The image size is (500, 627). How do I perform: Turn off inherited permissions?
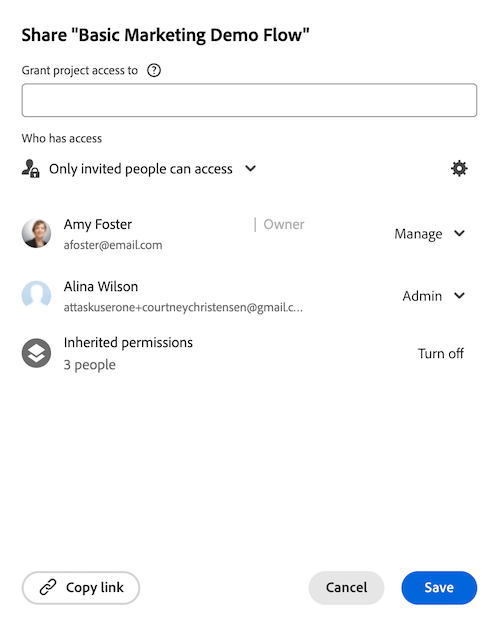click(440, 353)
